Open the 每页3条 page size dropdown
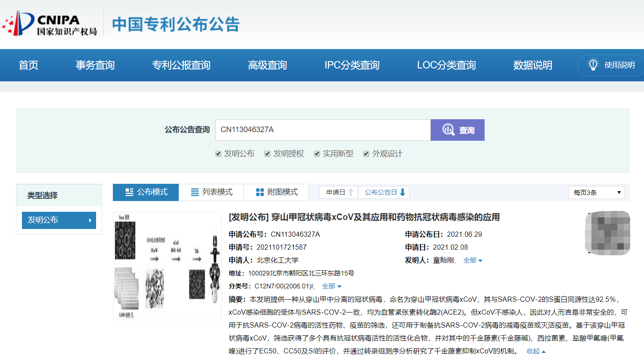The image size is (644, 362). tap(596, 192)
